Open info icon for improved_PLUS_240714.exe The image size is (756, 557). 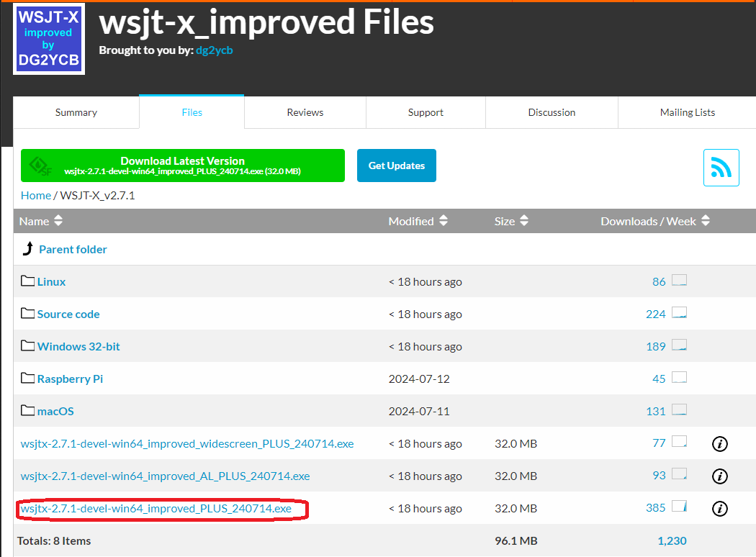720,508
